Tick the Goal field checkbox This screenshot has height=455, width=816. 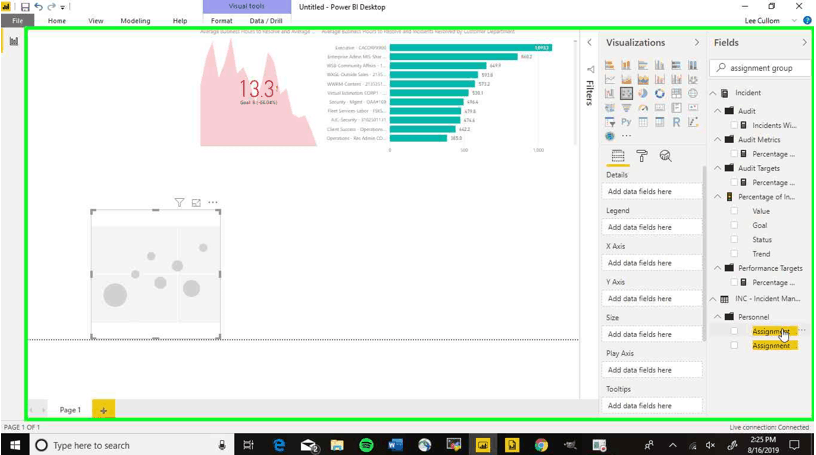[x=734, y=225]
